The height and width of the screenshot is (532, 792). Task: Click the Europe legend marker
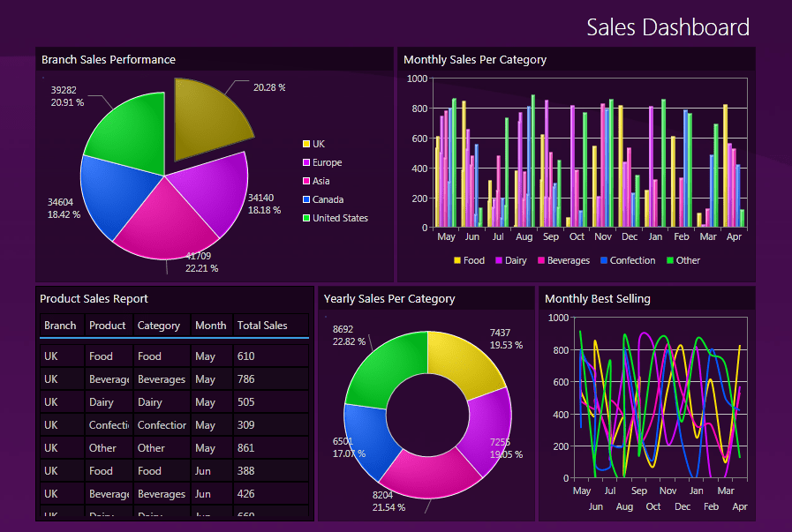[x=305, y=161]
